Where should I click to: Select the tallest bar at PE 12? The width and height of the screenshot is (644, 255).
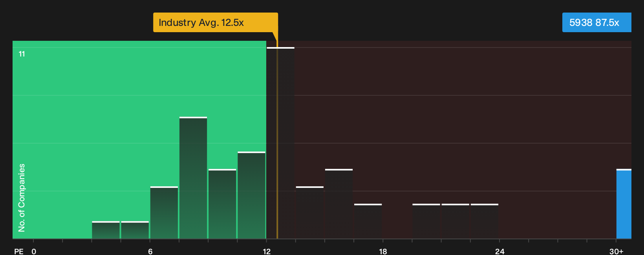280,143
